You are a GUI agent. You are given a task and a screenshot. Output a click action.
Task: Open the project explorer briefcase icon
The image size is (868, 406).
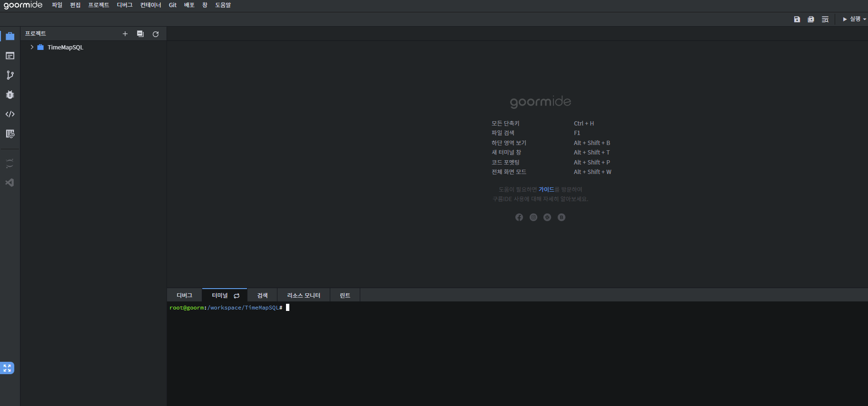coord(10,36)
